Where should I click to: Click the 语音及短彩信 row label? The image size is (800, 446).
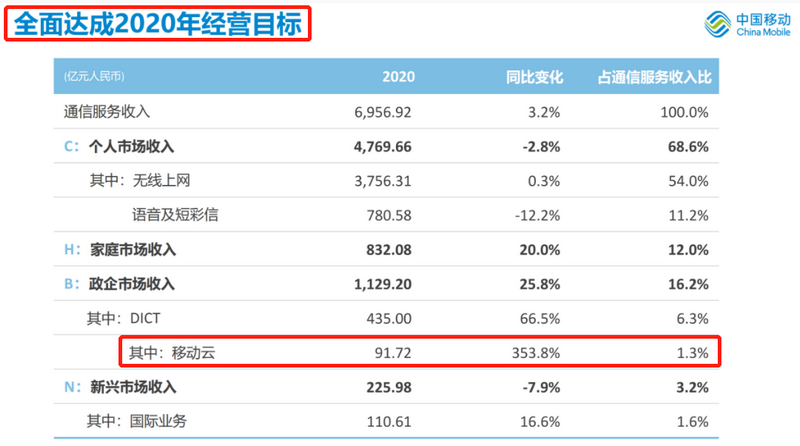coord(174,215)
